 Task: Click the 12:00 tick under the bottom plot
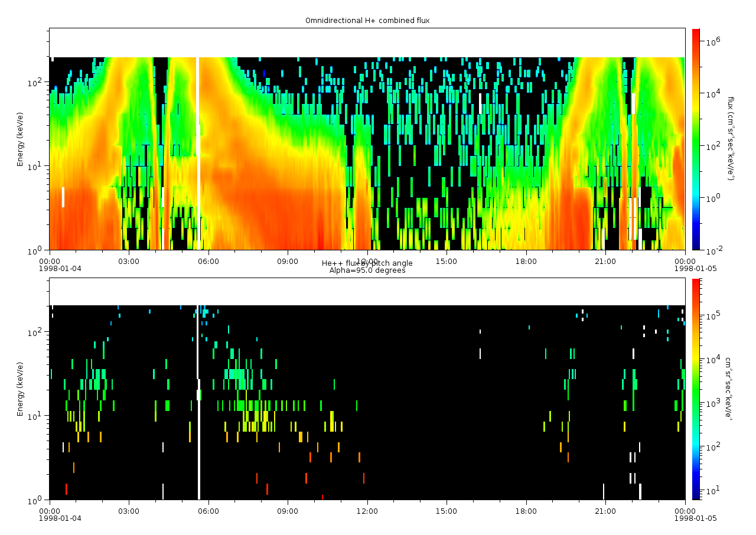(367, 511)
